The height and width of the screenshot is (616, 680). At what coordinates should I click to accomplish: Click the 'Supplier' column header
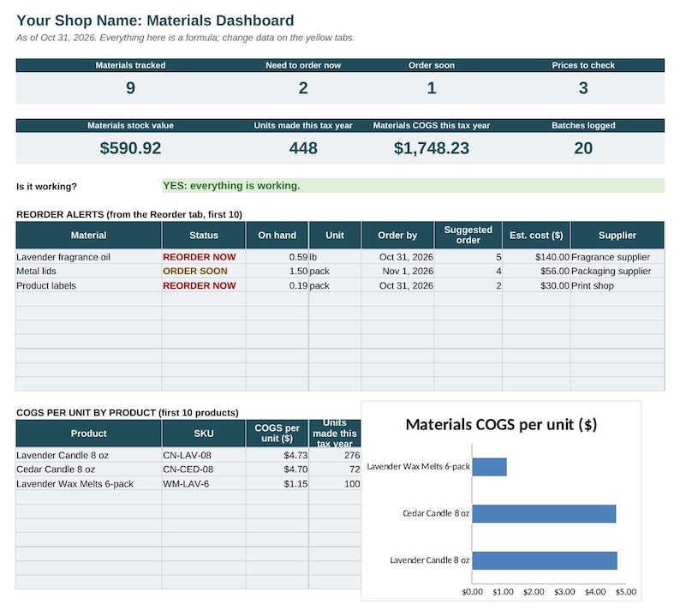click(617, 235)
